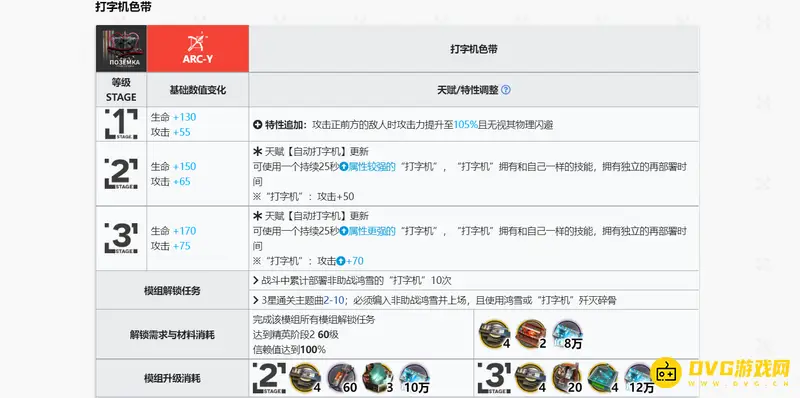Image resolution: width=800 pixels, height=398 pixels.
Task: Click module data block icon in unlock cost
Action: pyautogui.click(x=493, y=334)
